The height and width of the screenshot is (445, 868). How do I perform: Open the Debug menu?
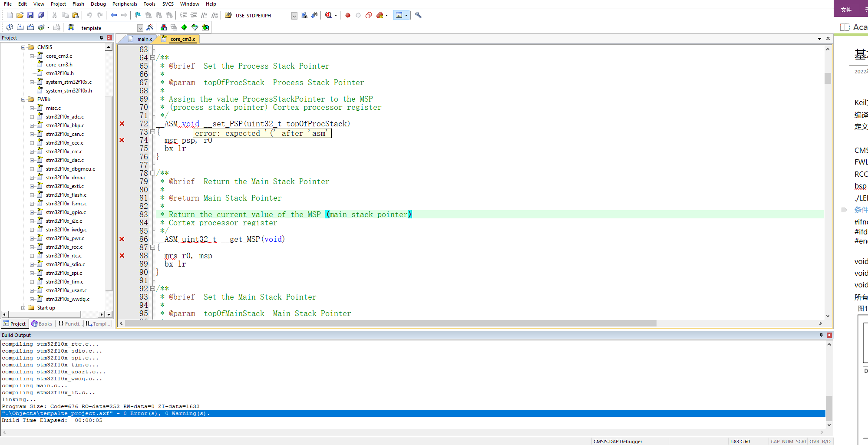pyautogui.click(x=98, y=4)
